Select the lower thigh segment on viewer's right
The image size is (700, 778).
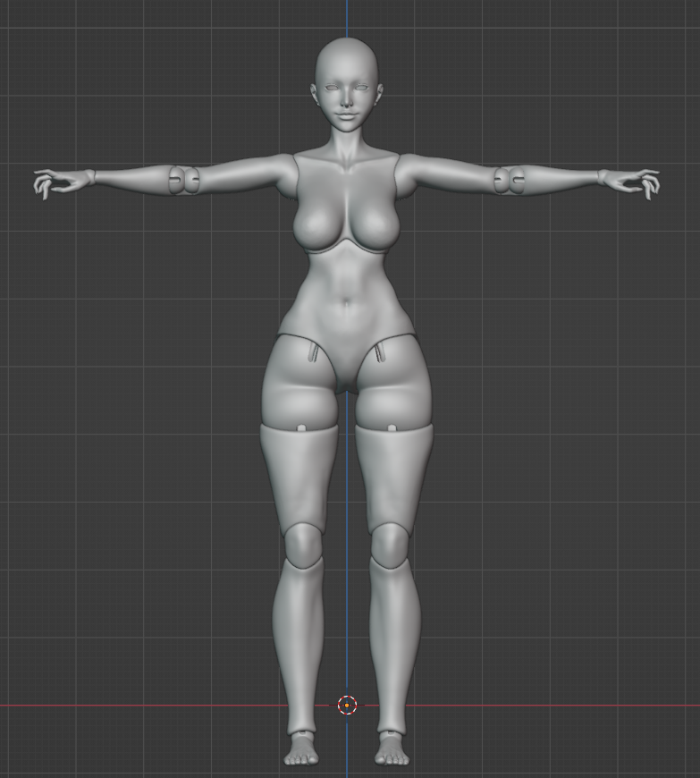point(394,478)
